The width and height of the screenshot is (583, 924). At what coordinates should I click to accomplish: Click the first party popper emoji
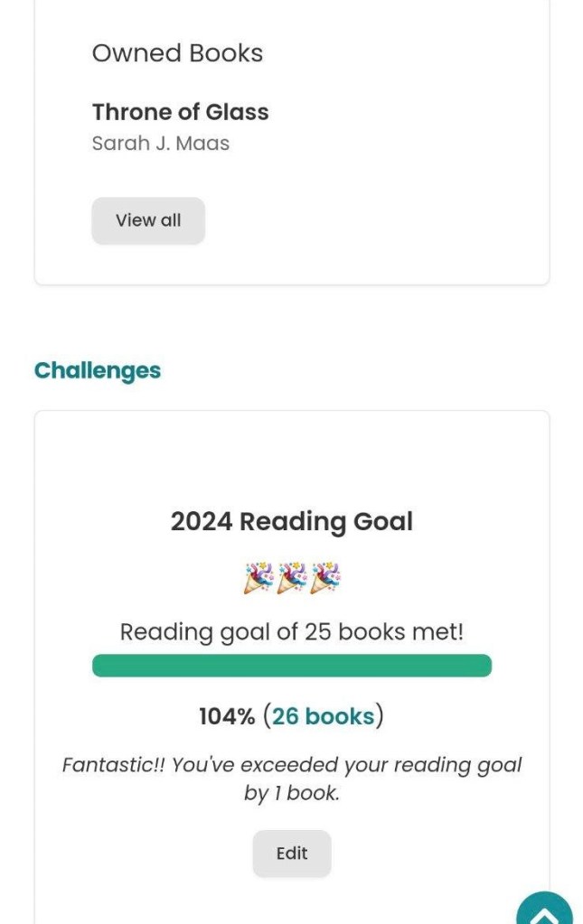pyautogui.click(x=259, y=578)
